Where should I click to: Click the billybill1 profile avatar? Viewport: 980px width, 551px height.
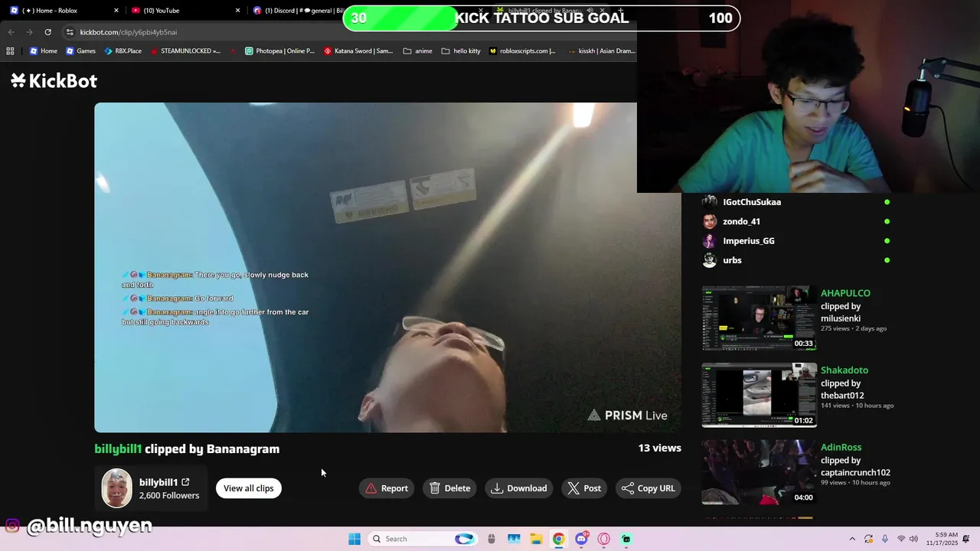(x=117, y=488)
